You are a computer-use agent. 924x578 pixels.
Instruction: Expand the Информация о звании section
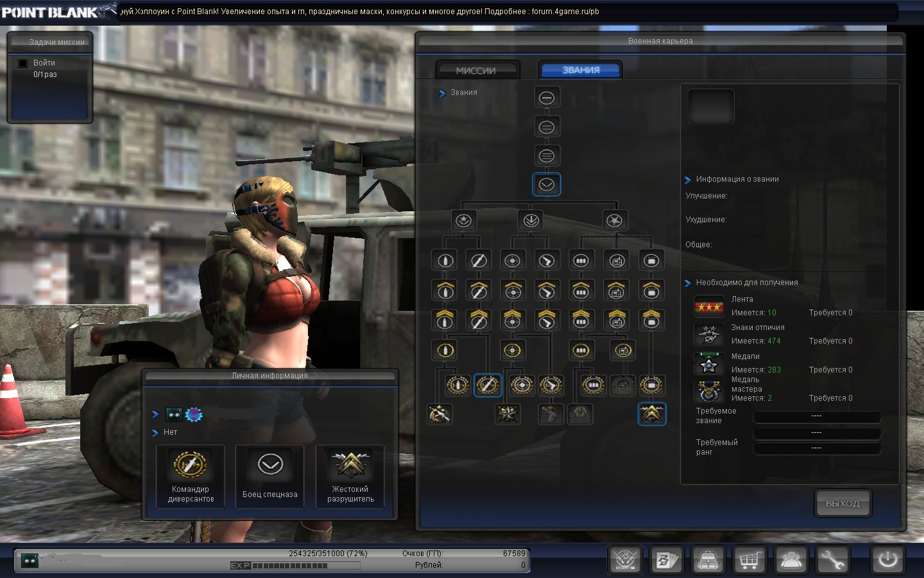[x=688, y=180]
